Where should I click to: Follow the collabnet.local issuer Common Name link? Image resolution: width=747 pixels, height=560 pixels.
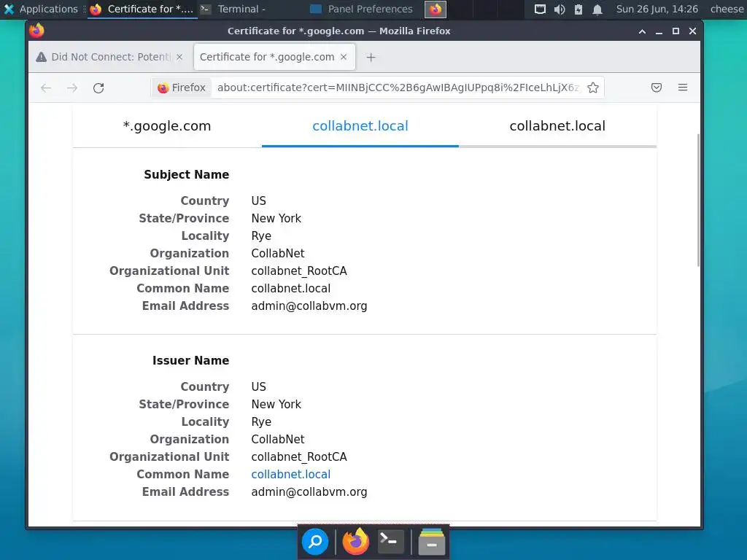tap(290, 474)
